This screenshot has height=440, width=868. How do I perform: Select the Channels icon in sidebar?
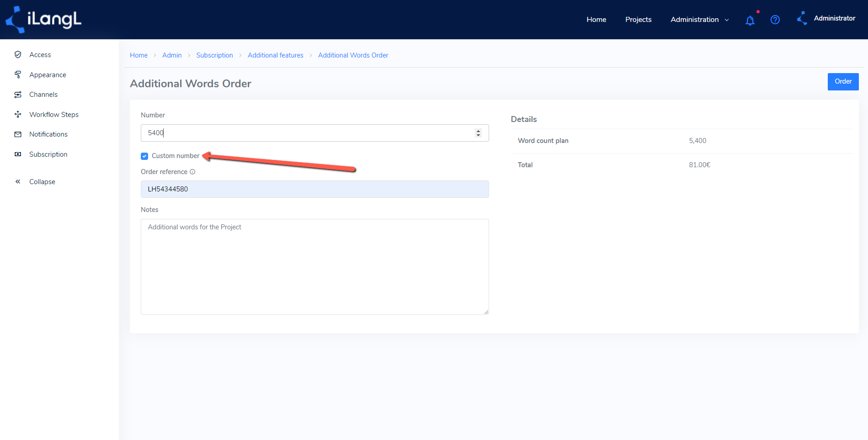pos(18,95)
